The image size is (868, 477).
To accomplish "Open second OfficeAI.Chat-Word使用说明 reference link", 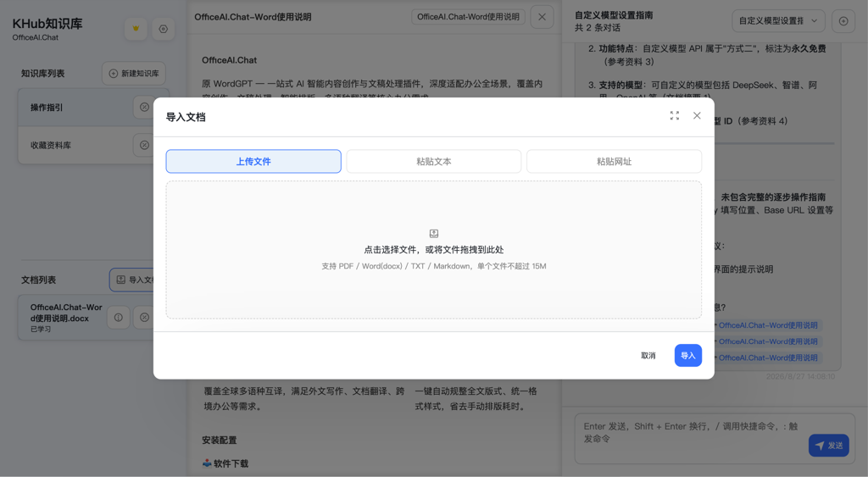I will (x=768, y=341).
